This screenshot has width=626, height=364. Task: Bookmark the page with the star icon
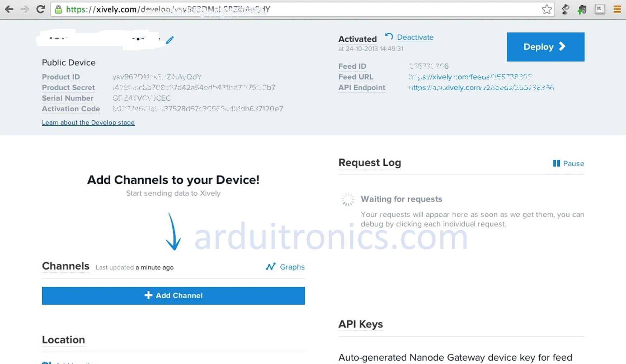pos(546,9)
